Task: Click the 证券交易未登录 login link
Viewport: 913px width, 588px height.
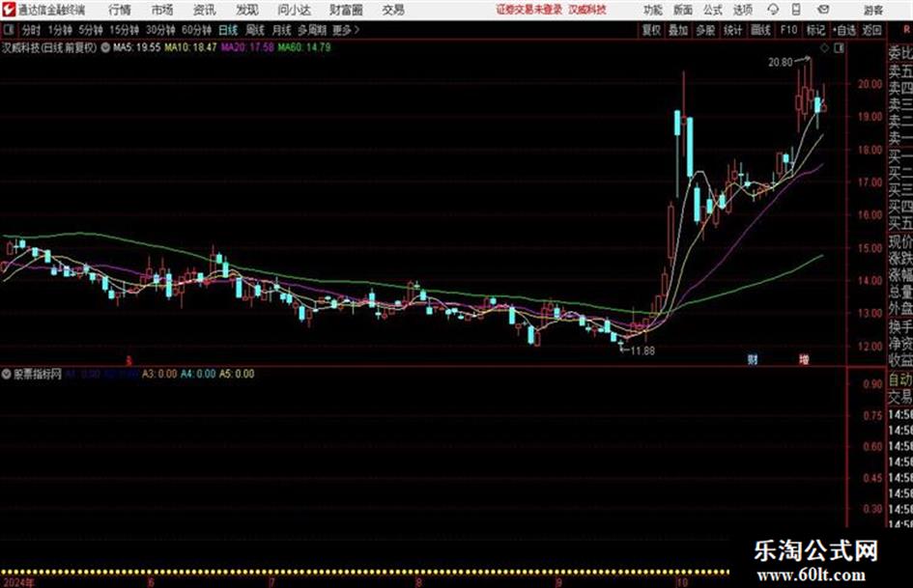Action: click(x=529, y=10)
